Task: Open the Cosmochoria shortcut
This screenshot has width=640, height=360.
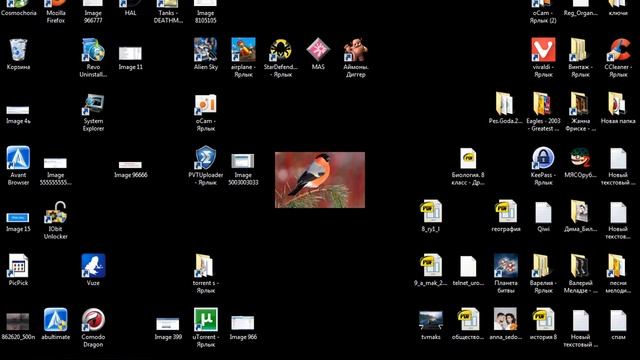Action: 18,4
